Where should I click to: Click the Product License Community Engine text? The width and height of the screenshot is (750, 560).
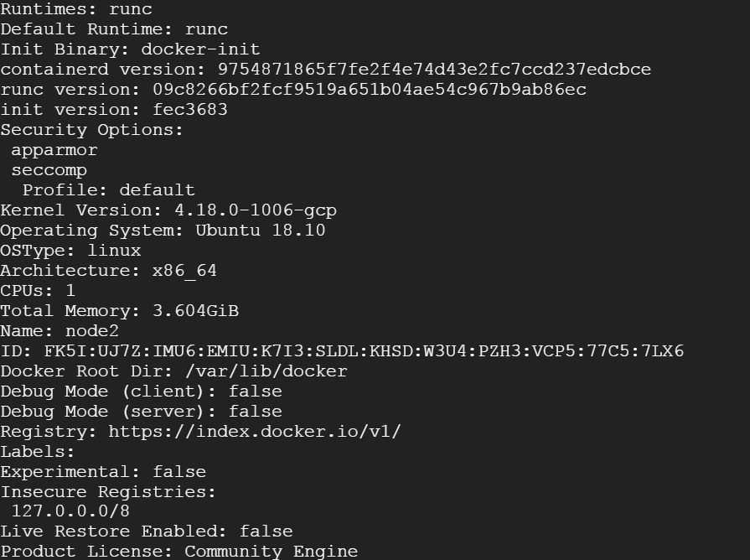tap(272, 552)
